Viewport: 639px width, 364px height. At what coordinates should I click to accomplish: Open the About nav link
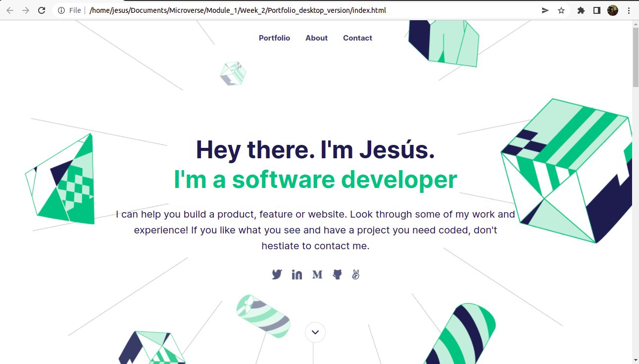317,38
